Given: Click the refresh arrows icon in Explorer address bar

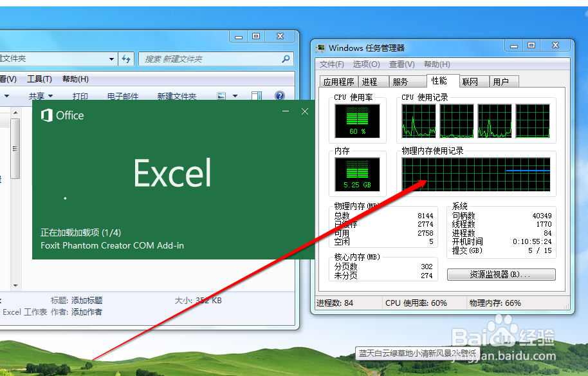Looking at the screenshot, I should click(126, 59).
